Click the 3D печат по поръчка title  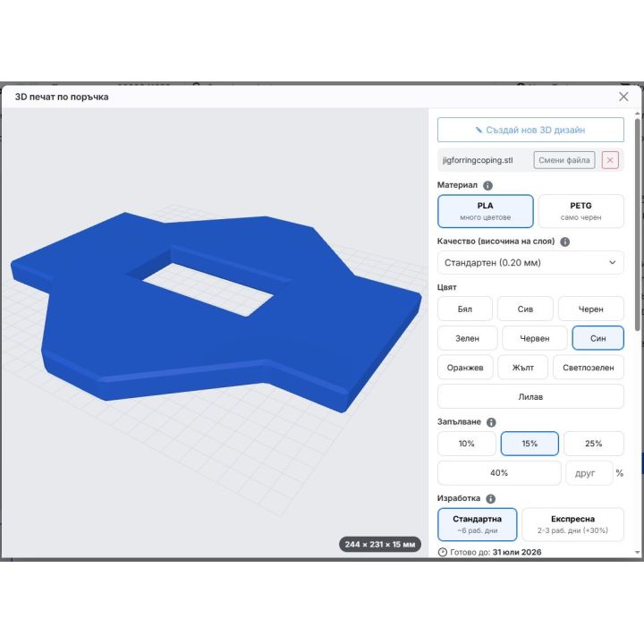pos(62,97)
